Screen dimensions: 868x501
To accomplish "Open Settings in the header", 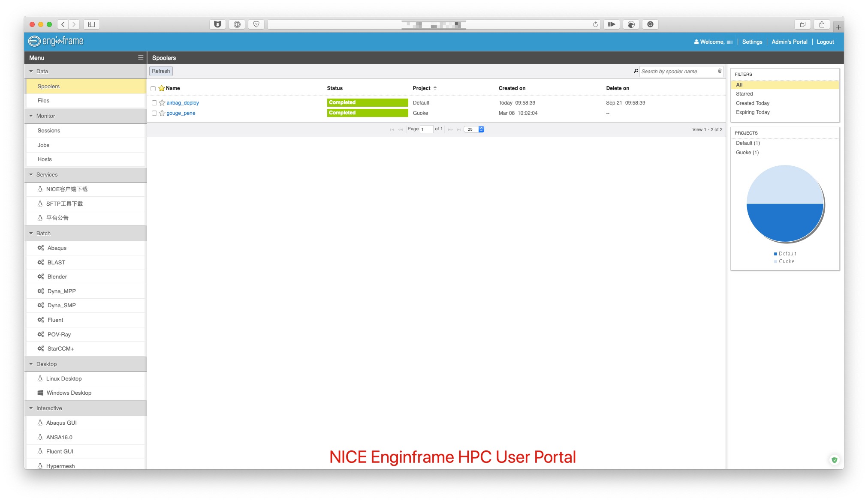I will coord(752,42).
